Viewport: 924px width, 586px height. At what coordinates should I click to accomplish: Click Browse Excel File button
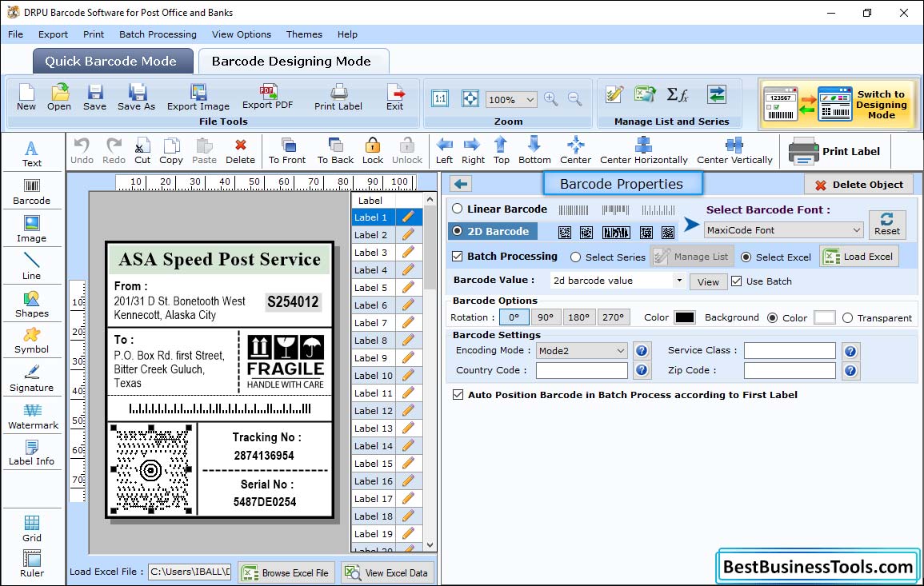tap(286, 572)
